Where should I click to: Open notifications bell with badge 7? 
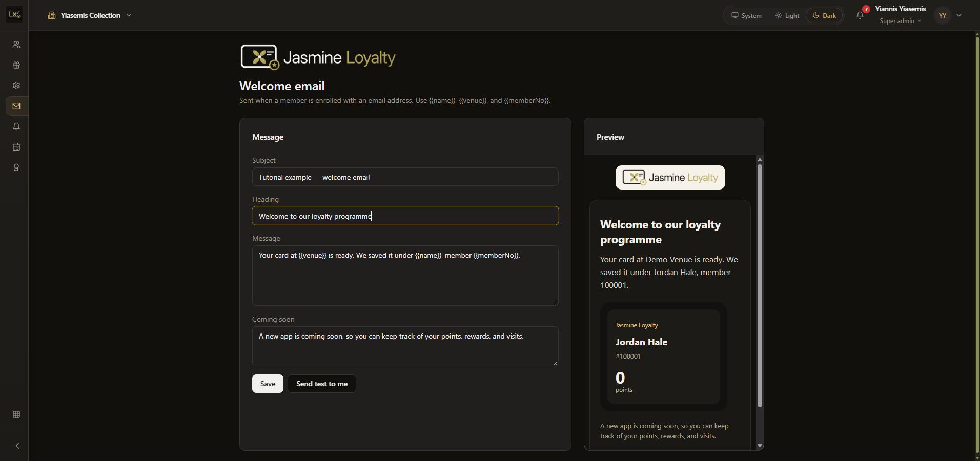860,15
